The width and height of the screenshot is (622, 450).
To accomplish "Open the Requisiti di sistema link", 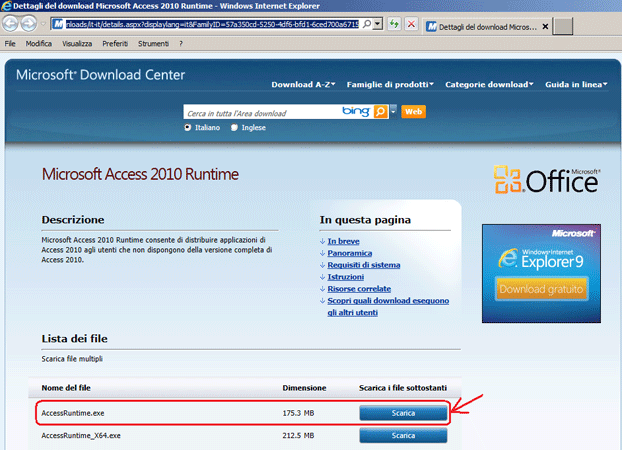I will point(363,264).
